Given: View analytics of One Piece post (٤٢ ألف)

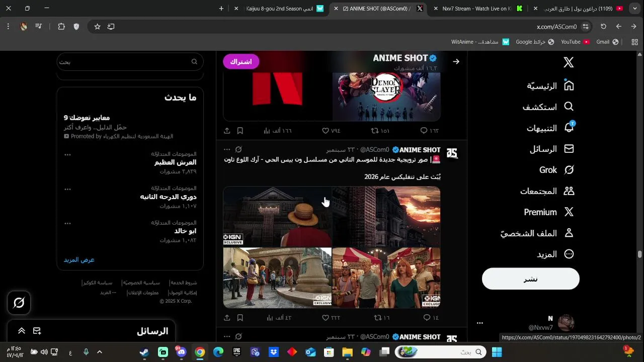Looking at the screenshot, I should (x=279, y=318).
